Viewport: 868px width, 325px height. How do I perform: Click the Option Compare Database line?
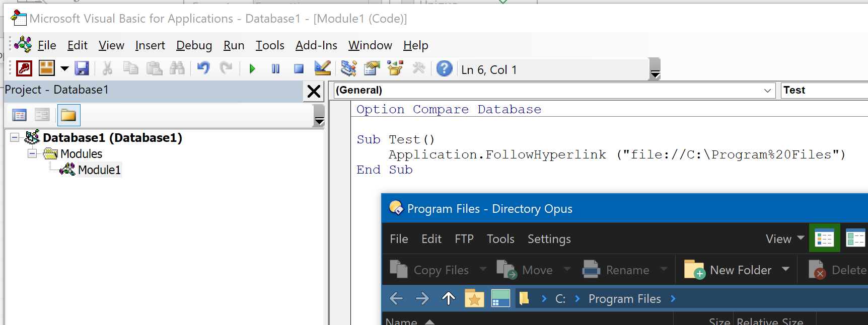(x=449, y=109)
